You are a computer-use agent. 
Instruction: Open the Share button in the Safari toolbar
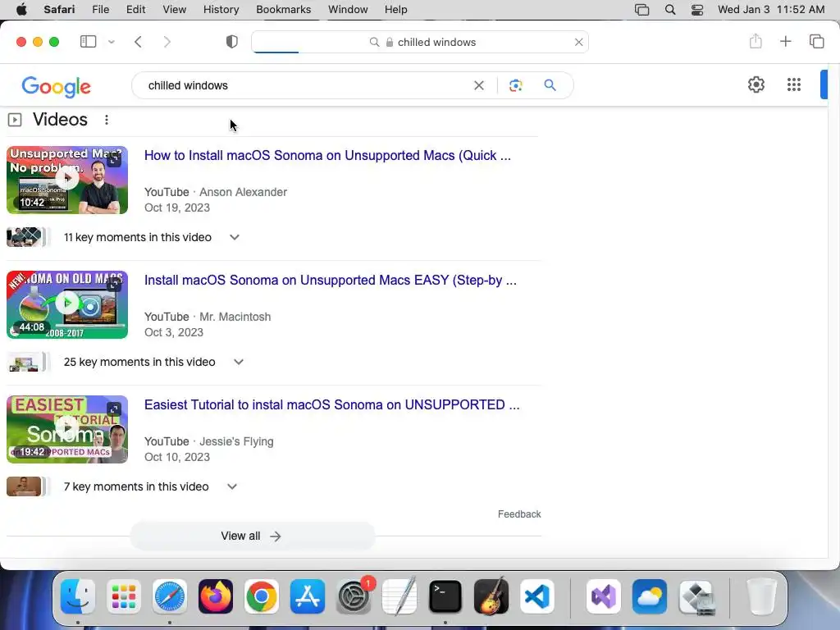[x=756, y=41]
